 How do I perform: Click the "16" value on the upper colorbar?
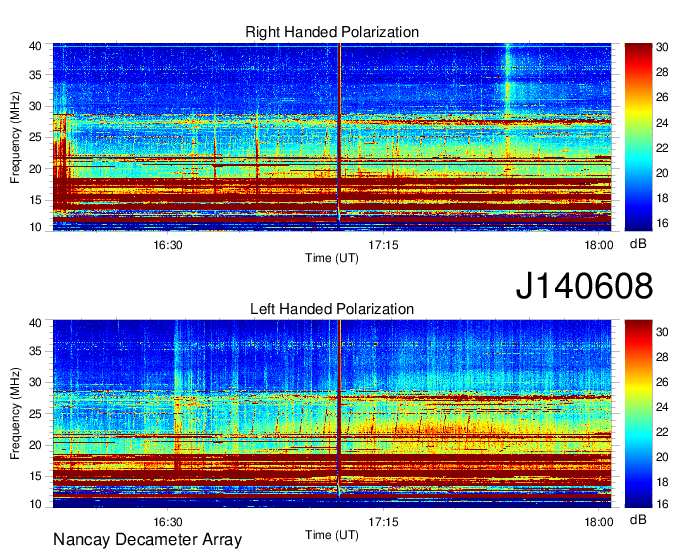pyautogui.click(x=662, y=223)
